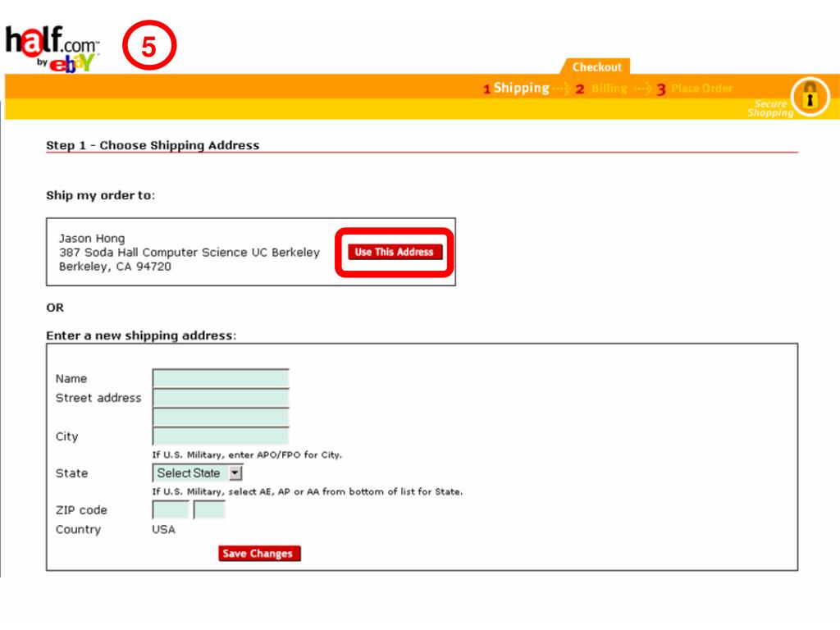Viewport: 840px width, 630px height.
Task: Focus the first Street address field
Action: 221,398
